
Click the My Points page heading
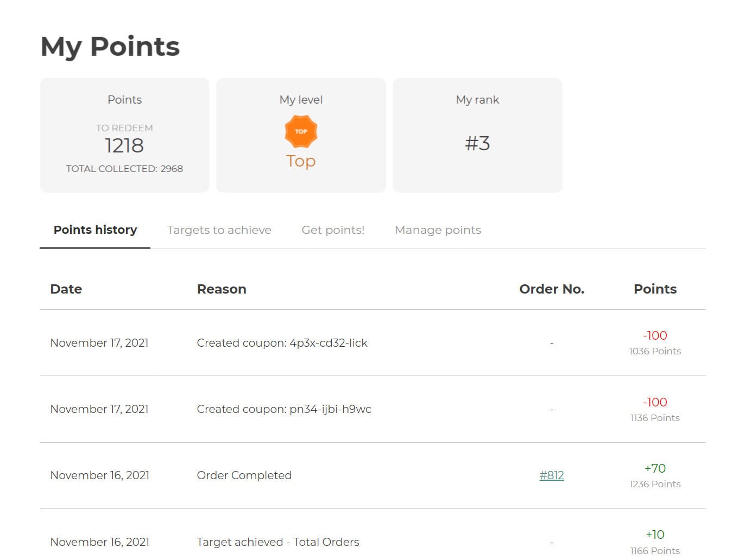pyautogui.click(x=110, y=47)
